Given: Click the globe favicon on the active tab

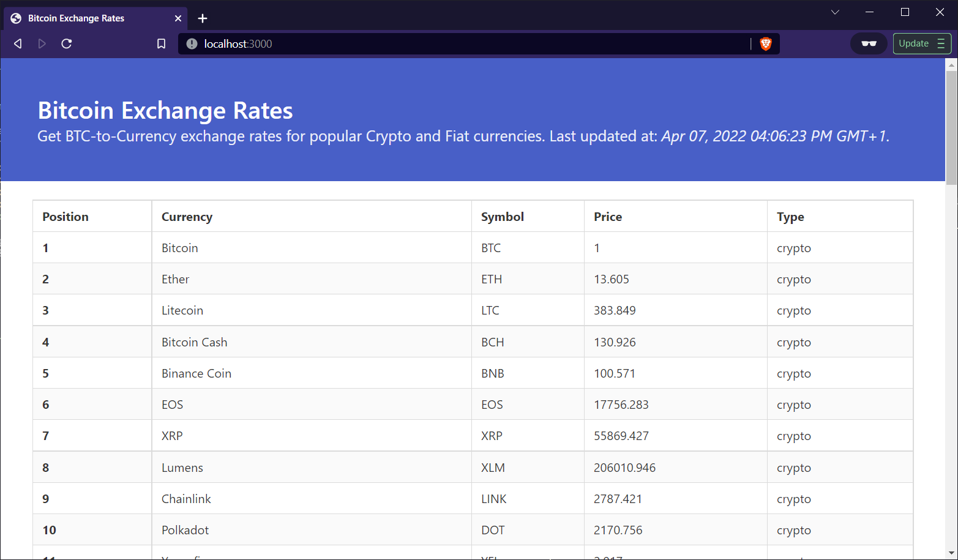Looking at the screenshot, I should (15, 18).
